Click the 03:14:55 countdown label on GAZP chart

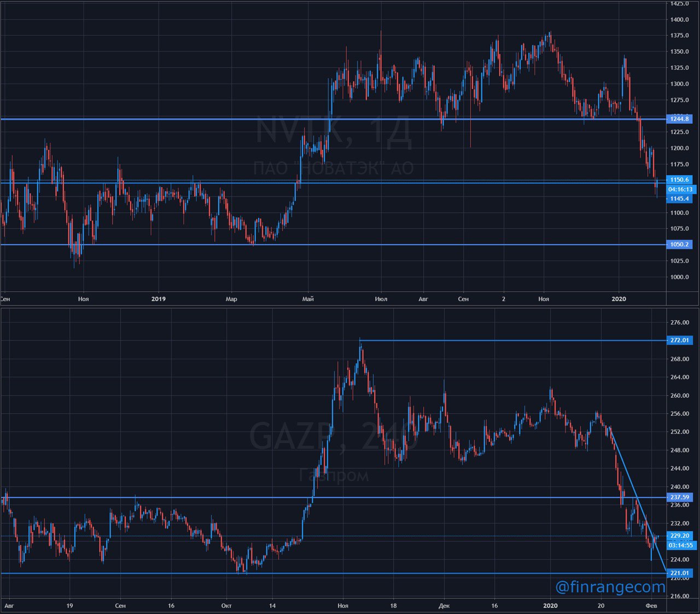coord(680,545)
